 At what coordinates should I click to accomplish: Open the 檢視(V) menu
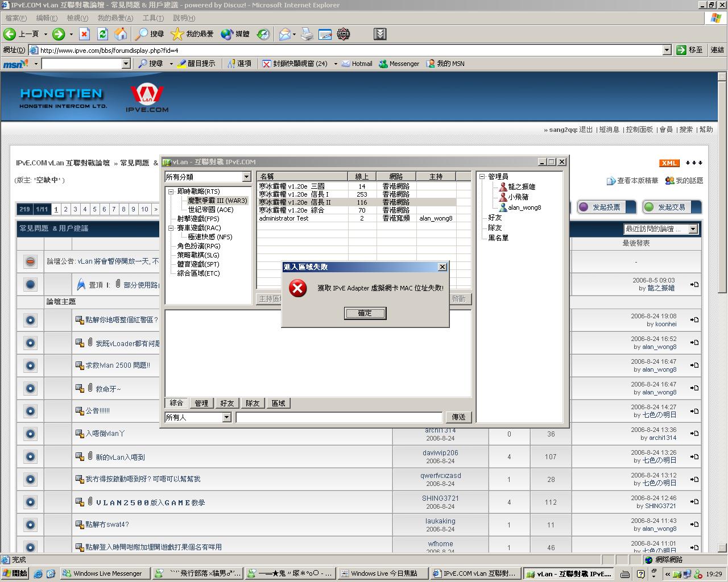tap(77, 18)
